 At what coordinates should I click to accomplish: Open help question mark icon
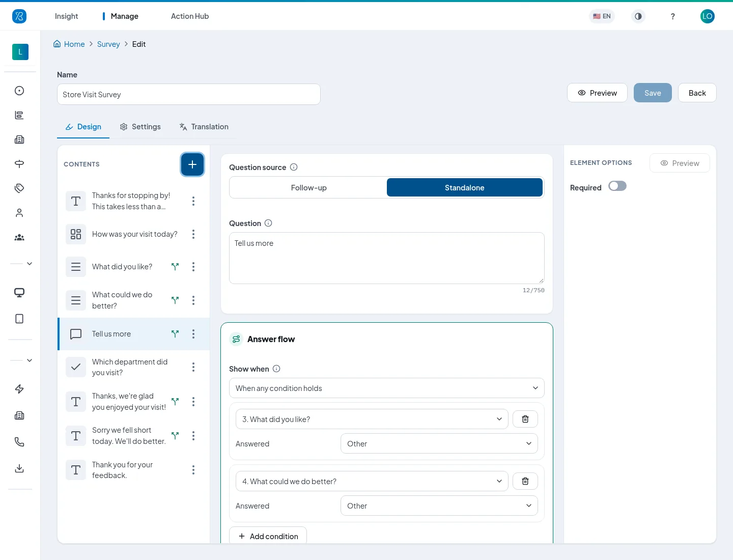[673, 16]
